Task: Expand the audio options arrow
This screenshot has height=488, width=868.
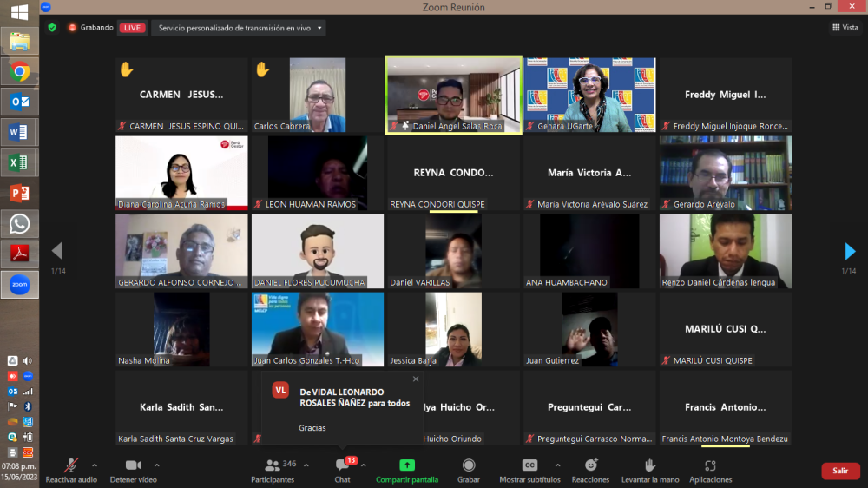Action: 94,465
